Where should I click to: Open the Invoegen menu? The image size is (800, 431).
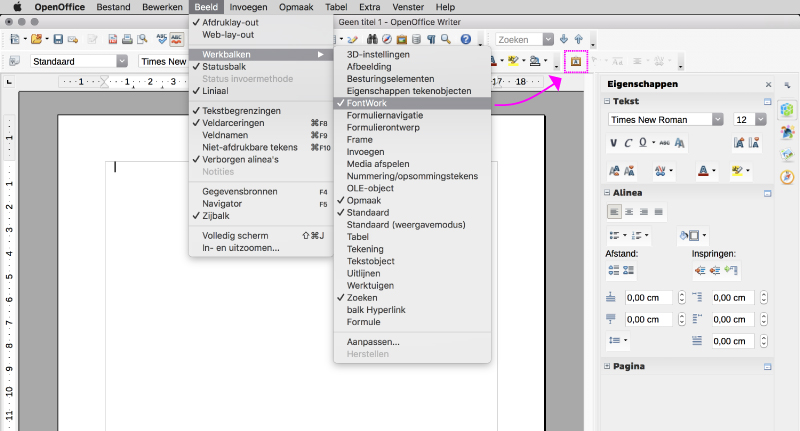pos(248,7)
